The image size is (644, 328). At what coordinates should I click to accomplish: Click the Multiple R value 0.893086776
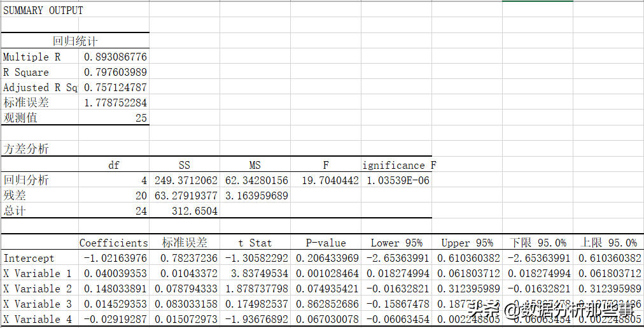tap(115, 57)
